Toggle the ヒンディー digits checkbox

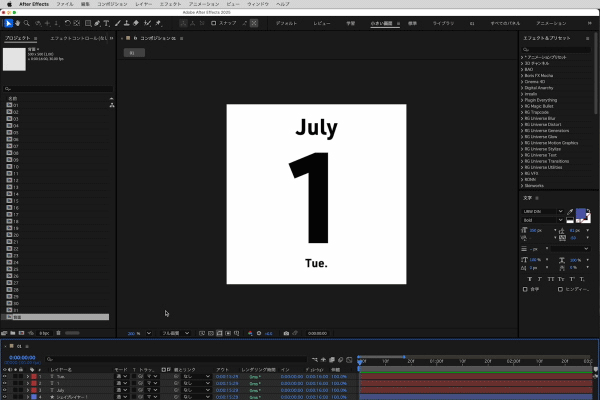coord(560,289)
